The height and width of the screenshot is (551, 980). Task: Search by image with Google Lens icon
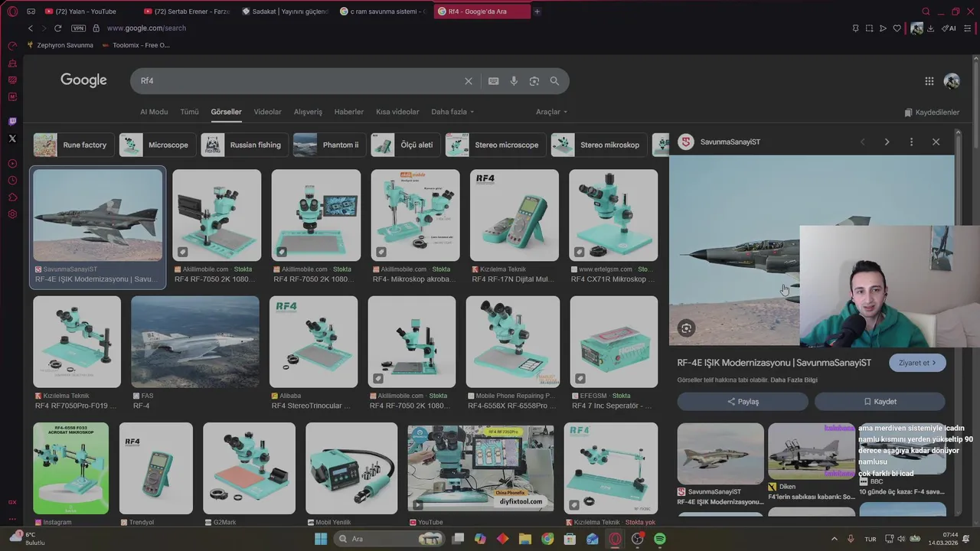(x=534, y=81)
